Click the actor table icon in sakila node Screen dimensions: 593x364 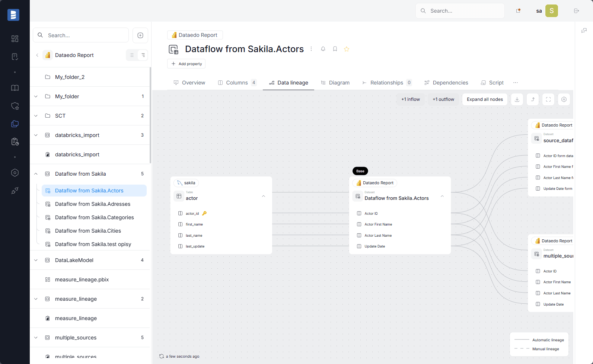(x=179, y=196)
